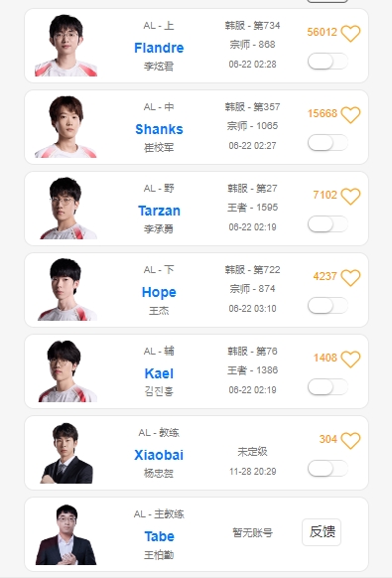Open Hope's portrait thumbnail
This screenshot has height=578, width=392.
[66, 289]
